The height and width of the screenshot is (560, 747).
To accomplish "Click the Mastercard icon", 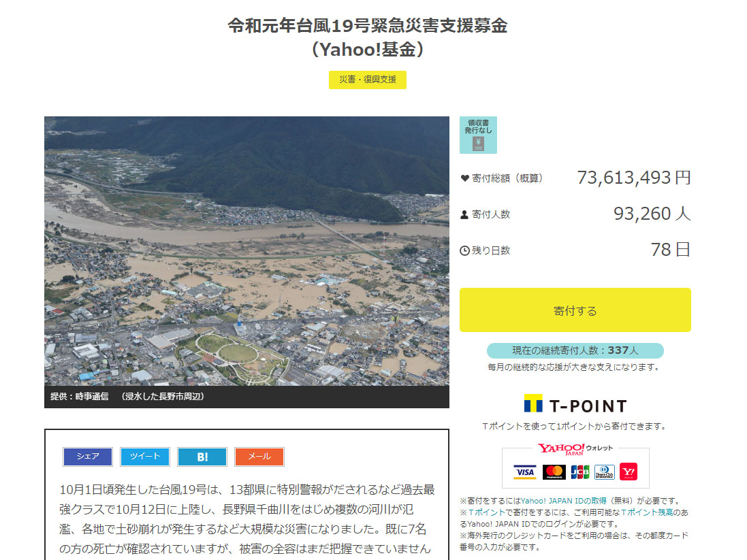I will [x=554, y=472].
